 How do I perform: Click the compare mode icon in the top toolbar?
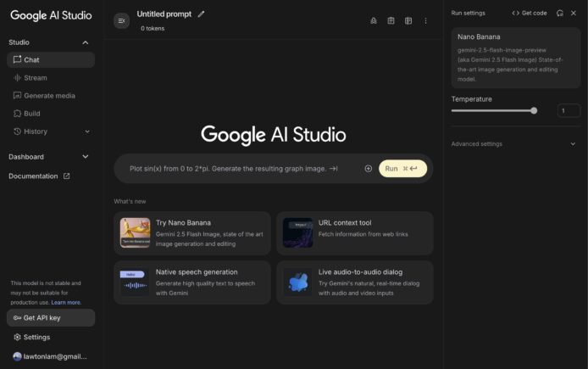(408, 20)
